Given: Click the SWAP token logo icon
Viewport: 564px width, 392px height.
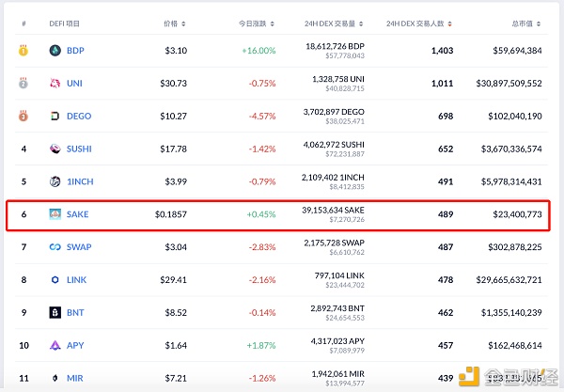Looking at the screenshot, I should click(55, 247).
